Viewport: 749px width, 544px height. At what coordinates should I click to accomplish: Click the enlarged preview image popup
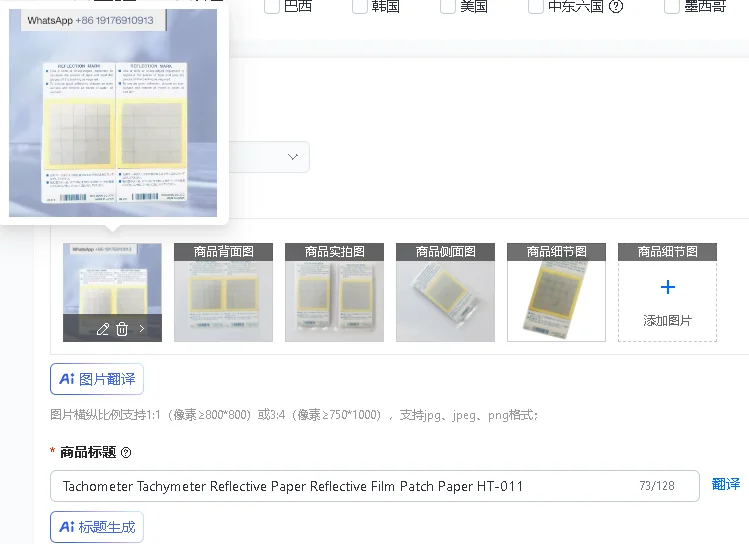tap(113, 113)
